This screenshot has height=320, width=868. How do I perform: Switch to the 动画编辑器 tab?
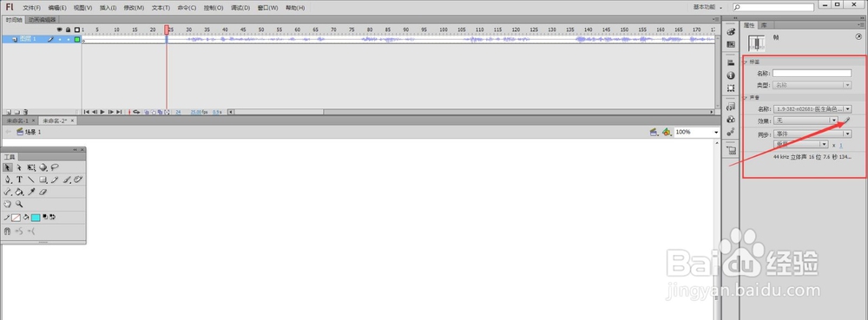tap(42, 19)
